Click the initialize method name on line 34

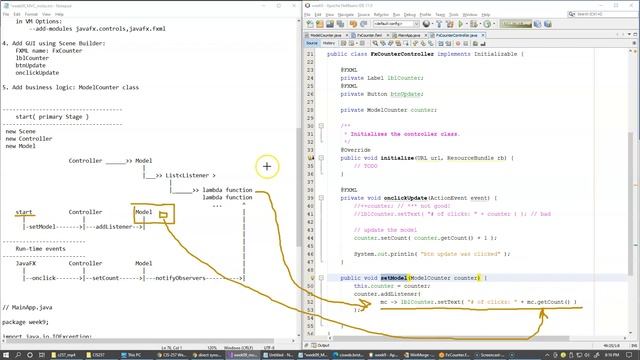pos(397,158)
